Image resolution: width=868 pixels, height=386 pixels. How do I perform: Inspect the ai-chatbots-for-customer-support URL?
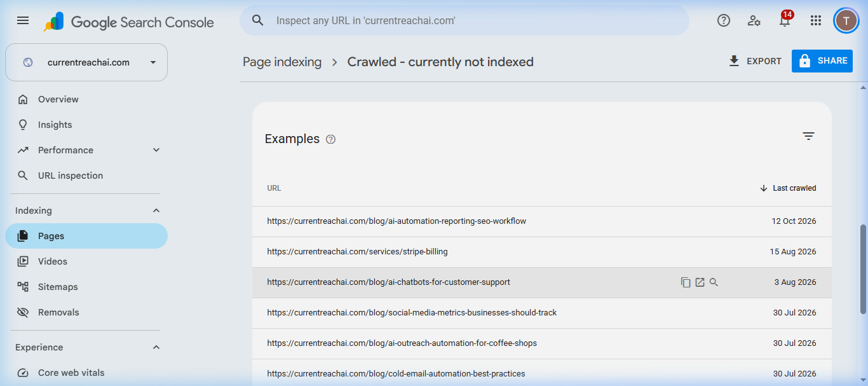pyautogui.click(x=714, y=282)
